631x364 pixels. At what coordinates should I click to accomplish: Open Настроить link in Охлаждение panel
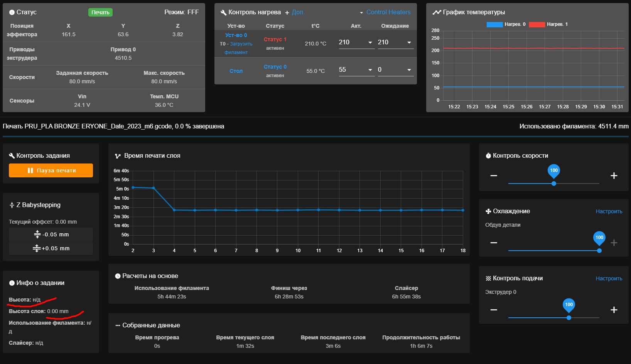609,211
